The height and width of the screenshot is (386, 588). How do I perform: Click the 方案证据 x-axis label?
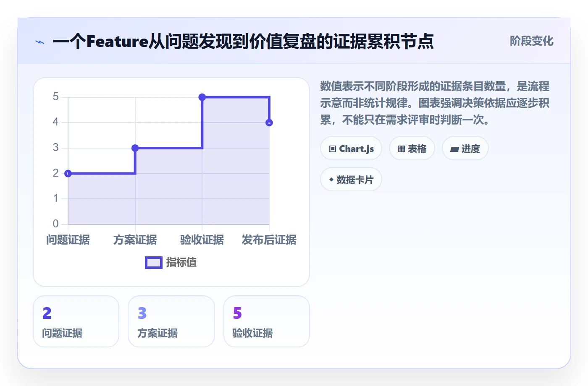point(135,240)
